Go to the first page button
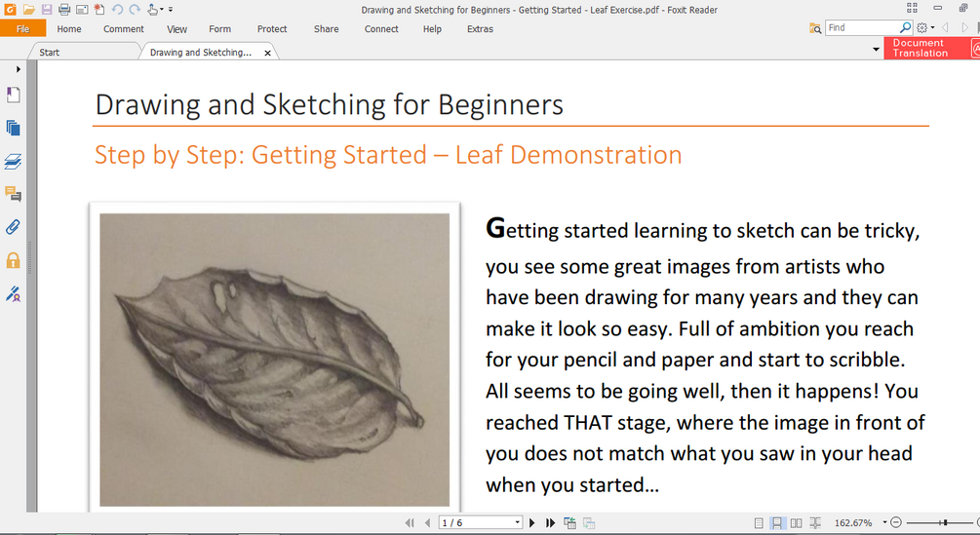The image size is (980, 535). (410, 523)
